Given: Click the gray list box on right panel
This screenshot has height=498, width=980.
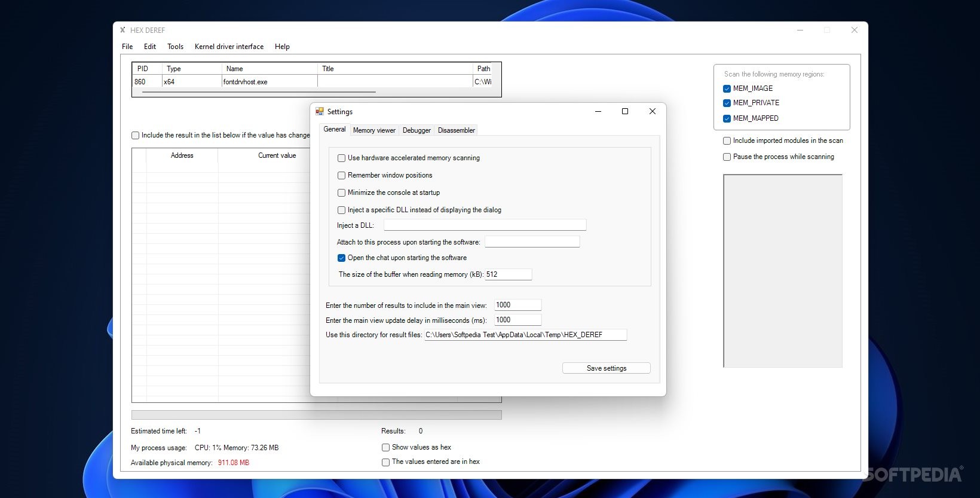Looking at the screenshot, I should pos(783,271).
